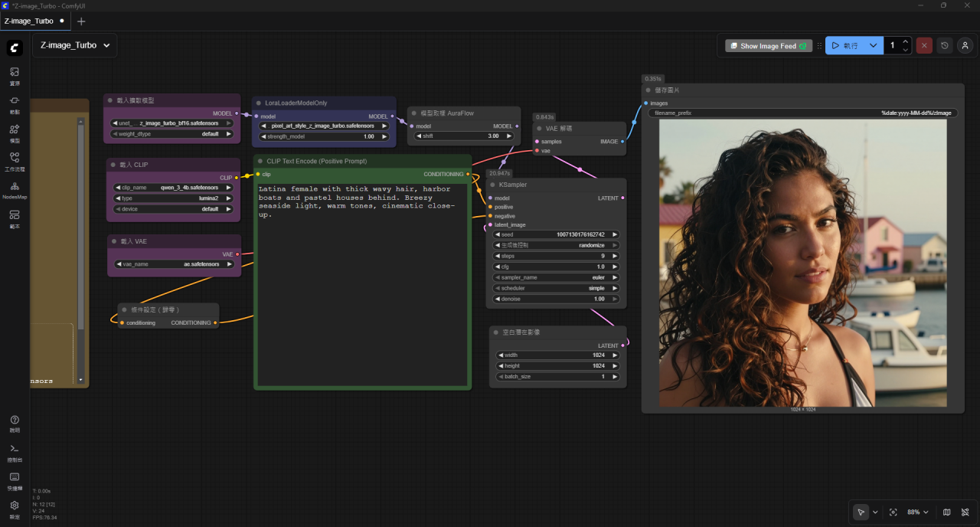Screen dimensions: 980x527
Task: Open the 88% zoom level dropdown
Action: pyautogui.click(x=917, y=512)
